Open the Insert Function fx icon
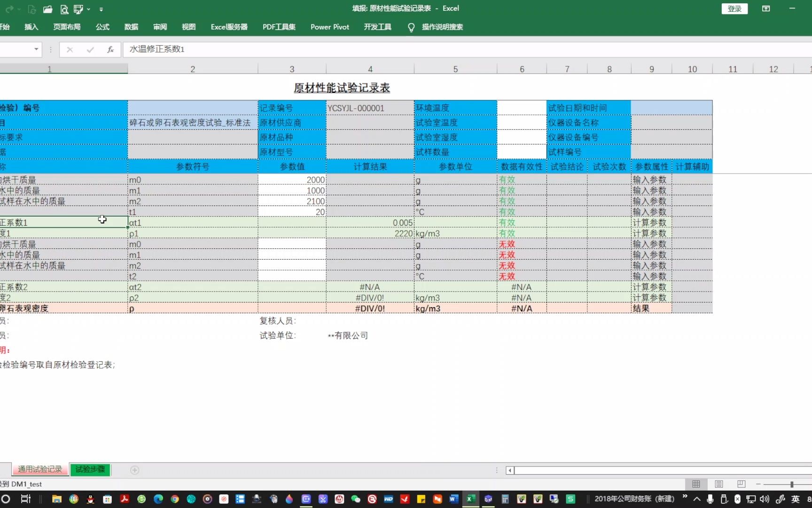The image size is (812, 508). (x=110, y=49)
